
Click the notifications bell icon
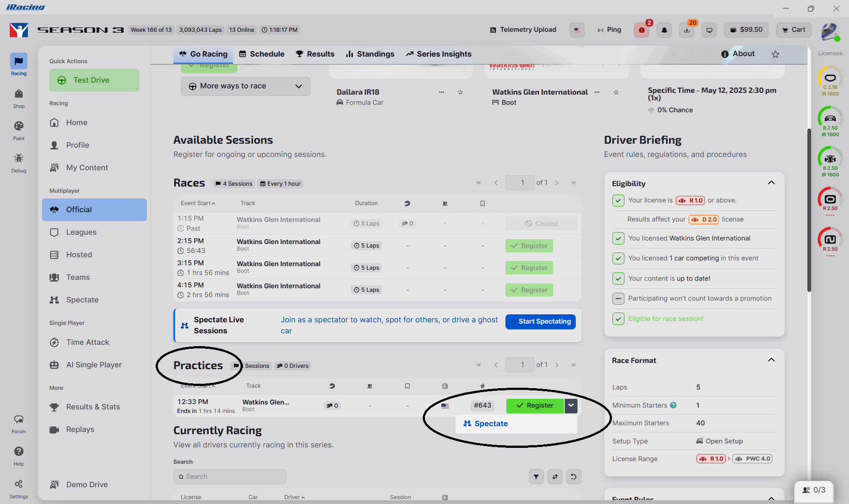664,30
